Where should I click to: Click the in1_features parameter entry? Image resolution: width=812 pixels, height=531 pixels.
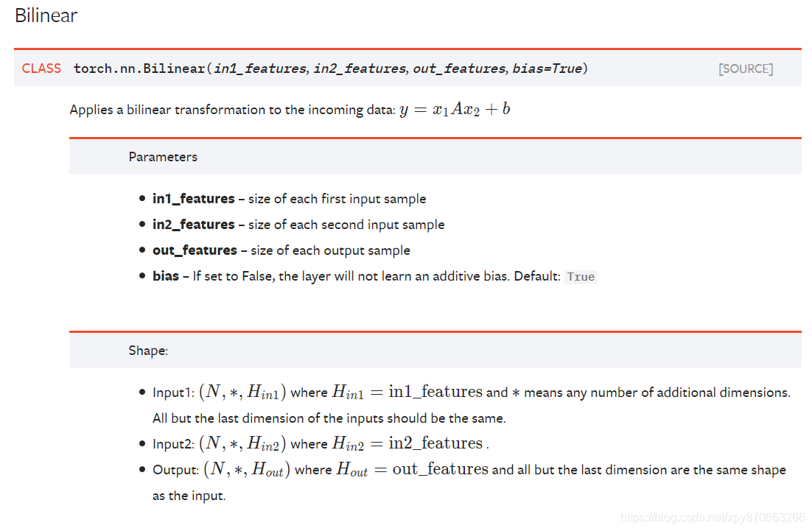(289, 199)
